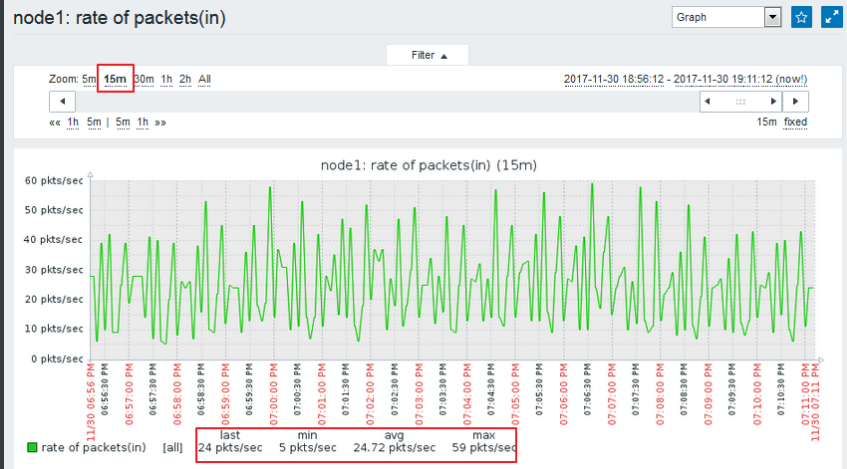
Task: Click the left scroll arrow of time bar
Action: click(x=62, y=102)
